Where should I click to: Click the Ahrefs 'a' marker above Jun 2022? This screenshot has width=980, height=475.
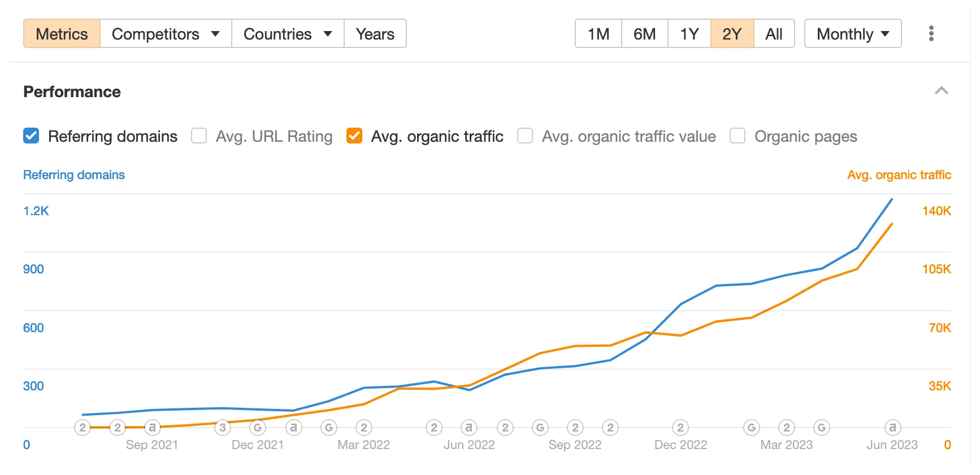point(469,428)
